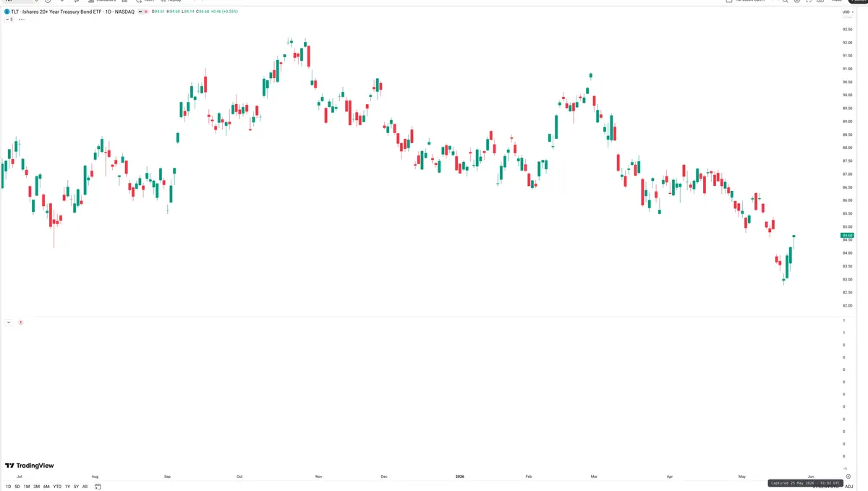
Task: Open chart settings gear on time axis
Action: [848, 477]
